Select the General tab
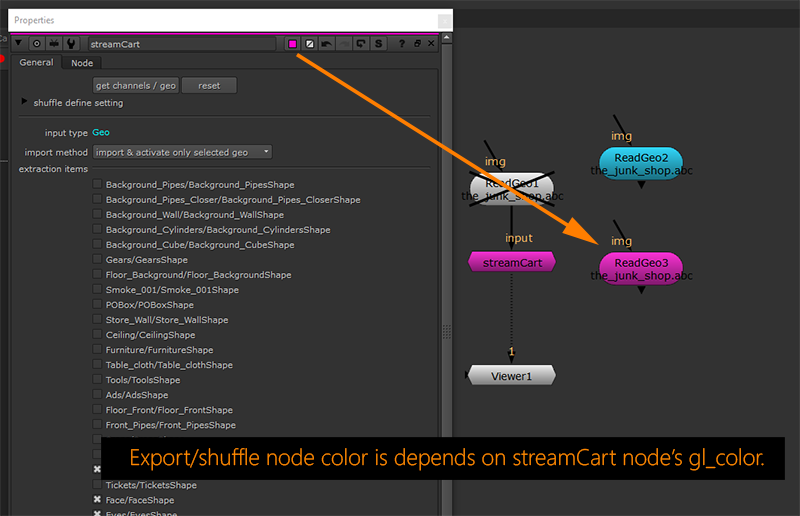 tap(36, 63)
